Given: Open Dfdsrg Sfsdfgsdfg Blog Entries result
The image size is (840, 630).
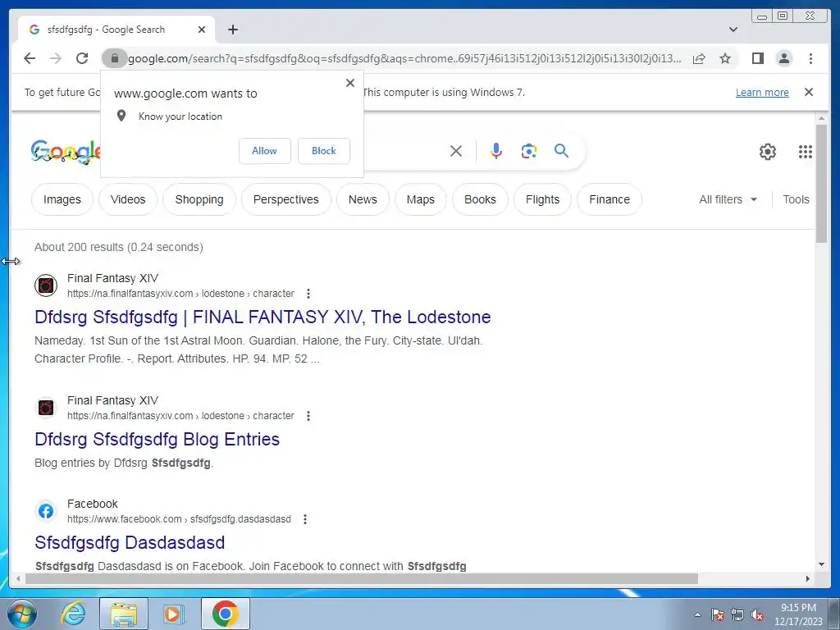Looking at the screenshot, I should [157, 440].
